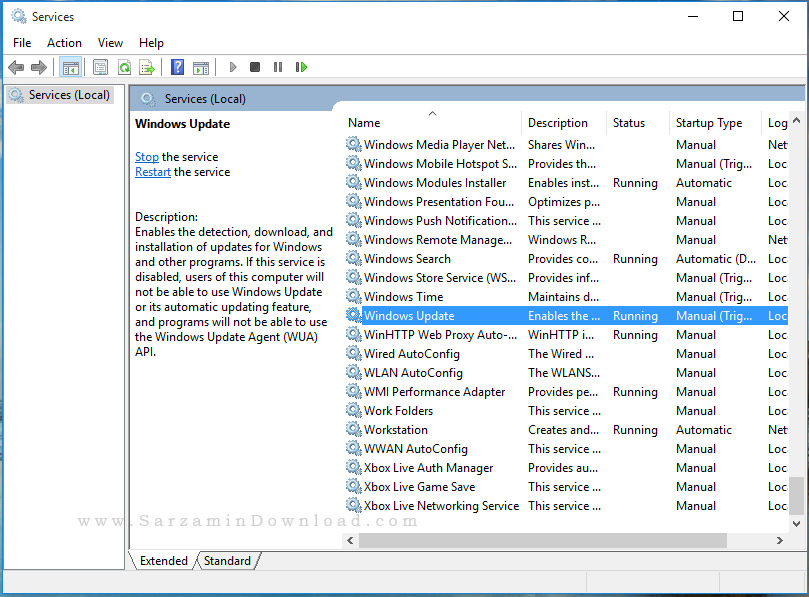
Task: Select Windows Presentation Fou... service
Action: tap(439, 202)
